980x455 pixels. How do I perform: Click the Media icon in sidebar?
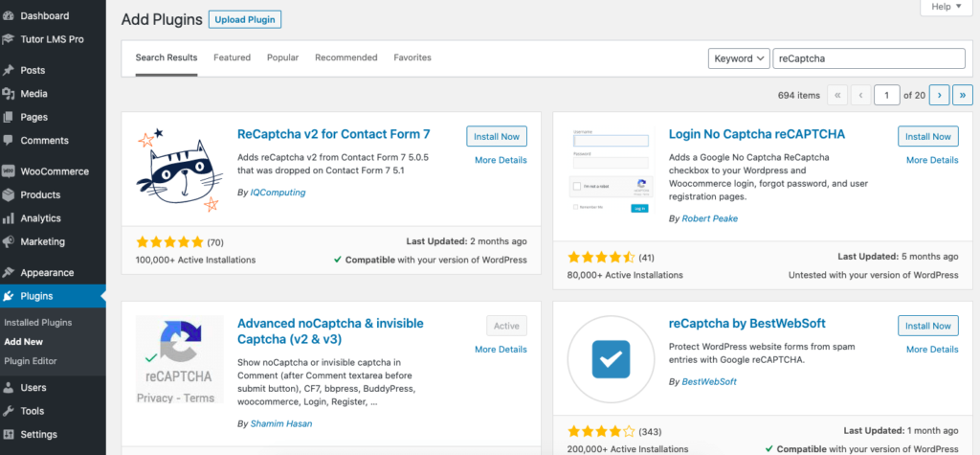pyautogui.click(x=8, y=94)
